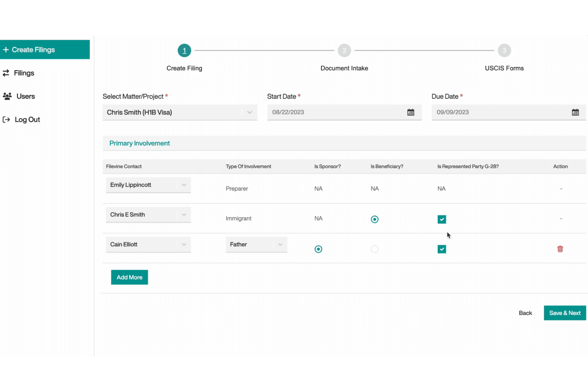Click the Due Date field 09/09/2023

coord(509,112)
